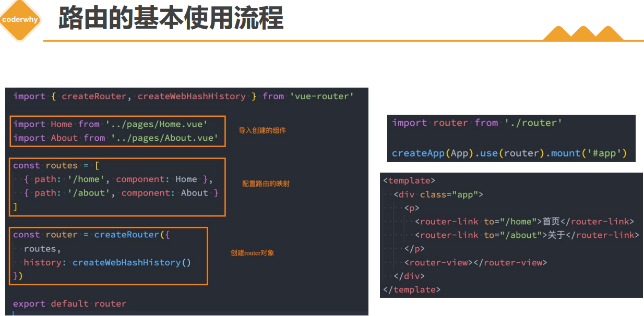
Task: Click the slide title 路由的基本使用流程
Action: 171,18
